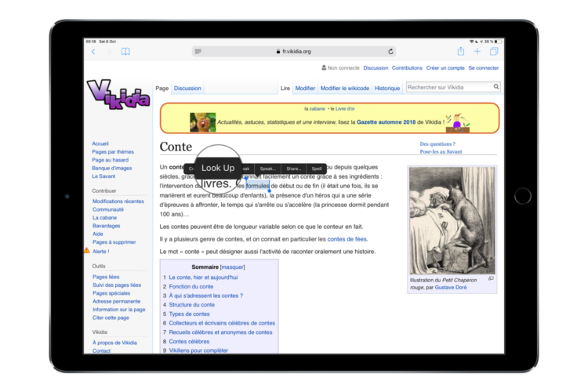Screen dimensions: 588x392
Task: Click the search magnifier icon on Vikidia
Action: [x=496, y=87]
